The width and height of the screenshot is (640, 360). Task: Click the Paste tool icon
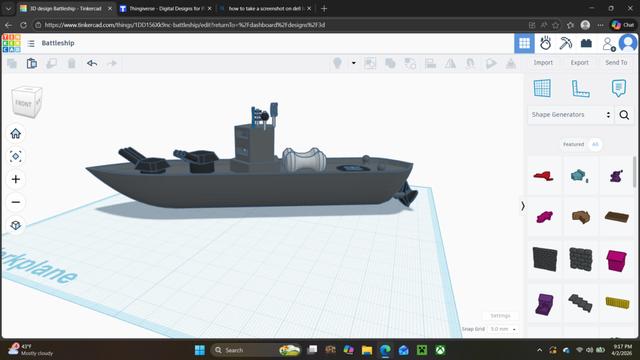pos(32,63)
